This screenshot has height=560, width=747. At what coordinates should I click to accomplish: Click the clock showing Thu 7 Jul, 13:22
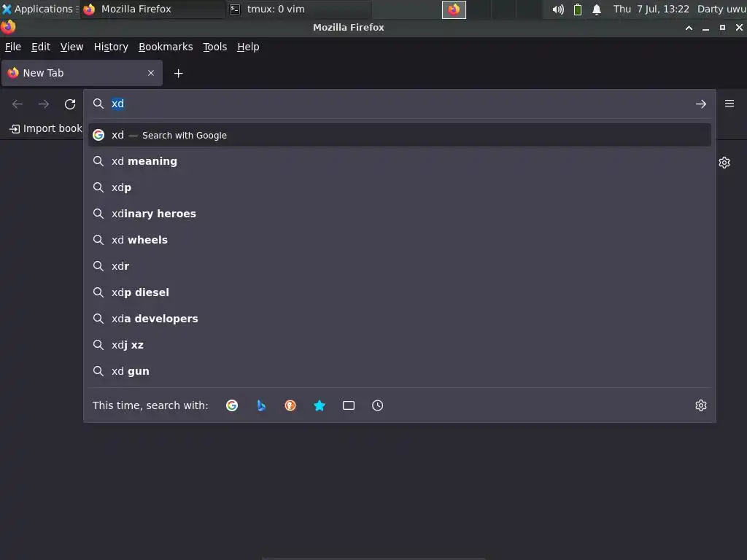[x=651, y=9]
